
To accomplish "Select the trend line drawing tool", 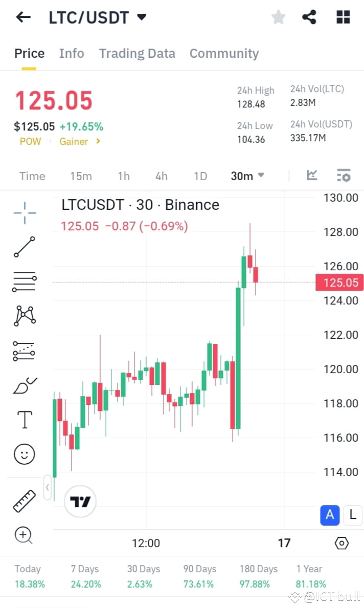I will [24, 247].
